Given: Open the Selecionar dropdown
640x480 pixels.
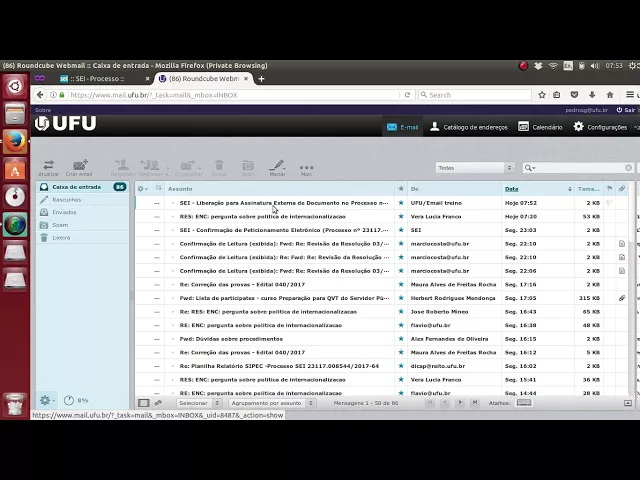Looking at the screenshot, I should click(199, 403).
